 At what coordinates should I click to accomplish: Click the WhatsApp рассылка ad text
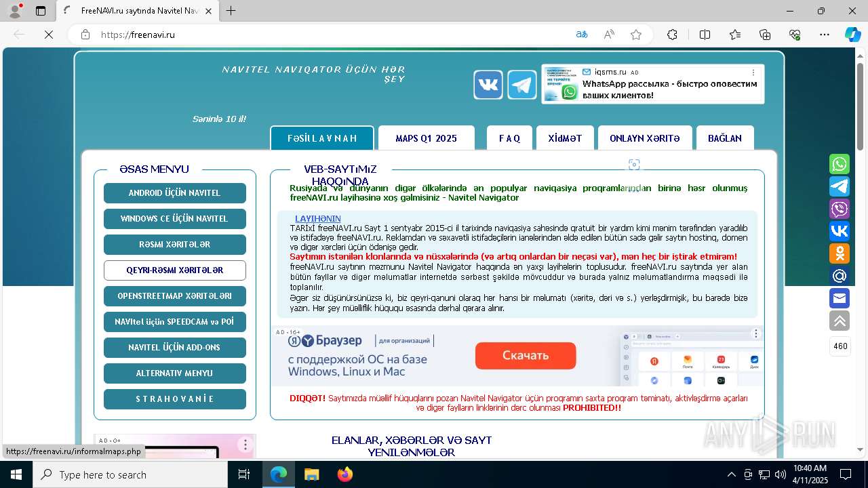pos(670,89)
